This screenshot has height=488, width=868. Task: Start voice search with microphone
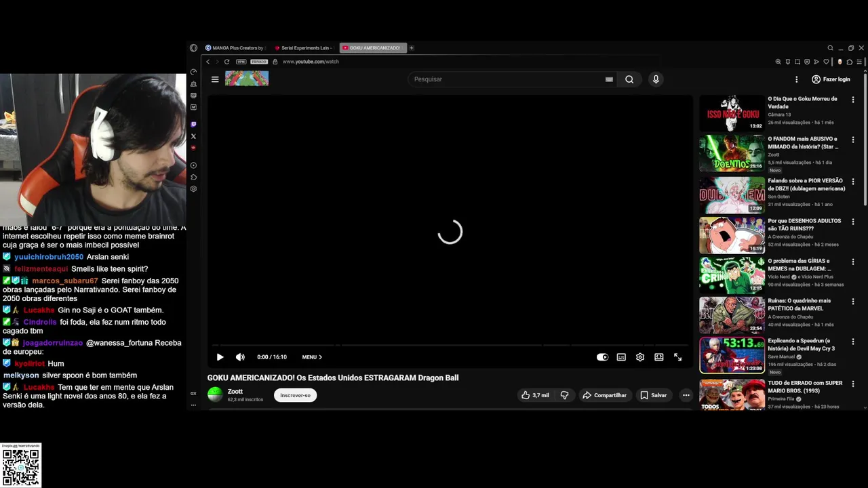[656, 79]
